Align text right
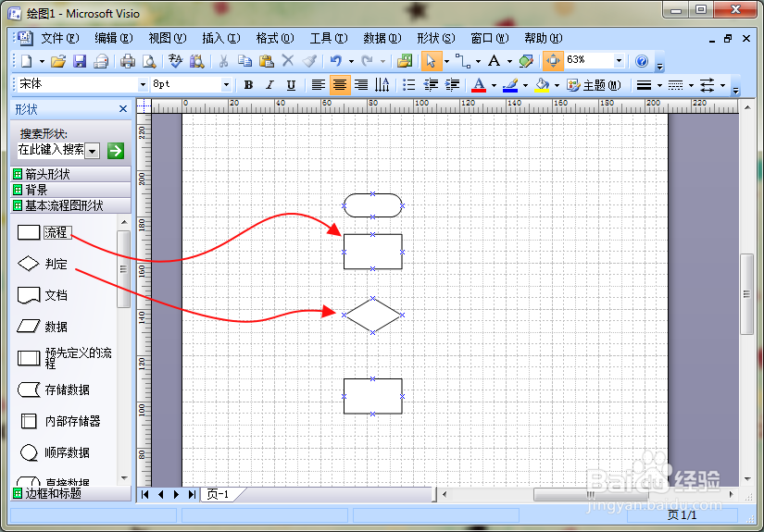Screen dimensions: 764x532 [361, 85]
